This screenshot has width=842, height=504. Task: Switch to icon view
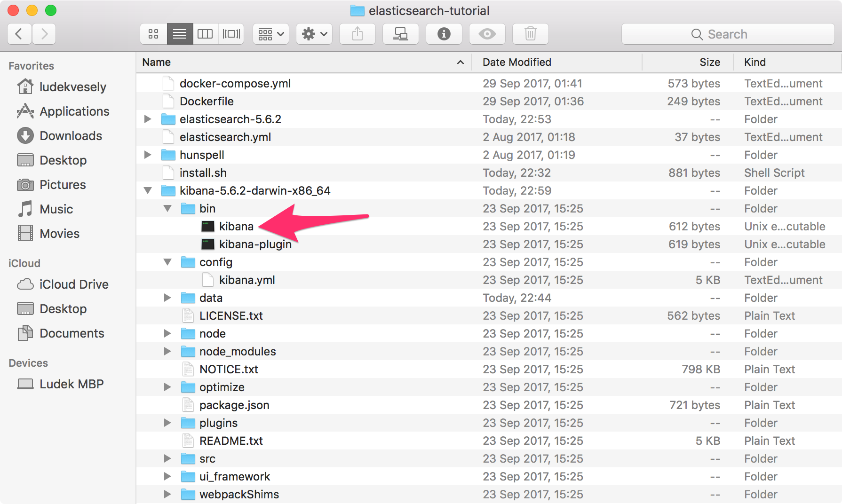click(153, 34)
